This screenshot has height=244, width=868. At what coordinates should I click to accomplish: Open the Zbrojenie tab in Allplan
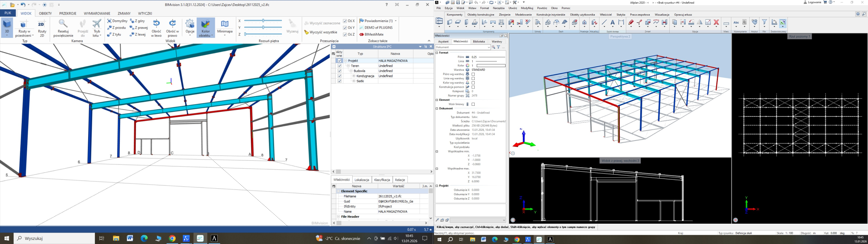(x=505, y=15)
